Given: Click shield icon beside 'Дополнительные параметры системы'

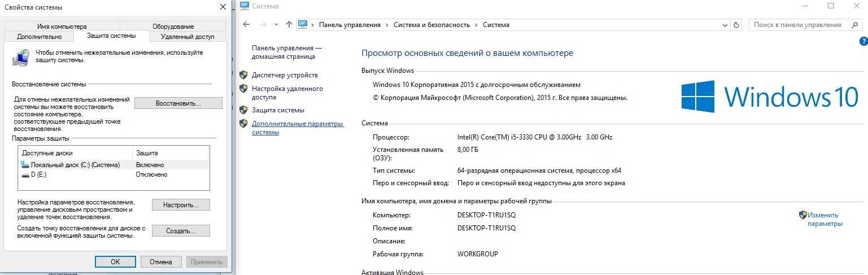Looking at the screenshot, I should point(243,123).
